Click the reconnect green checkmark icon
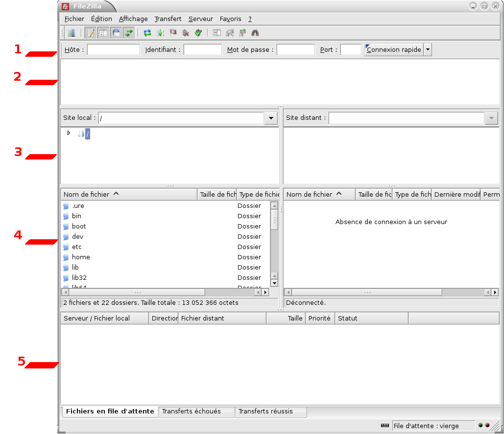Screen dimensions: 504x434 tap(198, 33)
